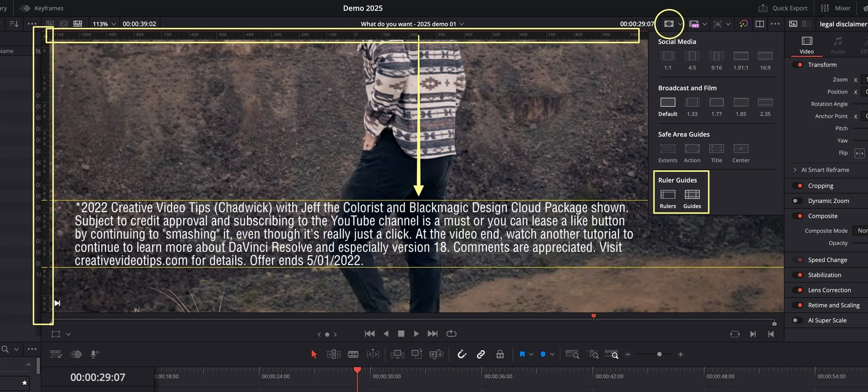Turn on the AI Super Scale toggle
Image resolution: width=868 pixels, height=392 pixels.
click(x=797, y=320)
